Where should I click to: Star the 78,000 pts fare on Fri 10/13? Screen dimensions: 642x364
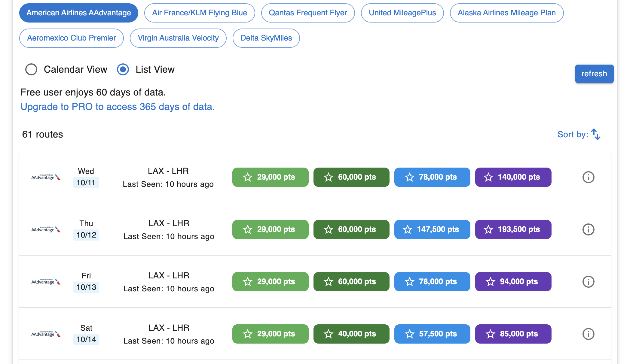coord(410,281)
